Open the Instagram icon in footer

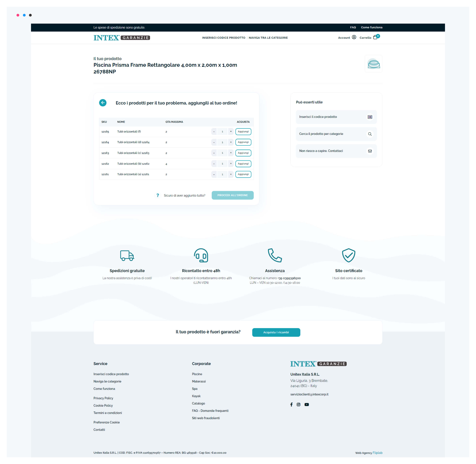(298, 404)
